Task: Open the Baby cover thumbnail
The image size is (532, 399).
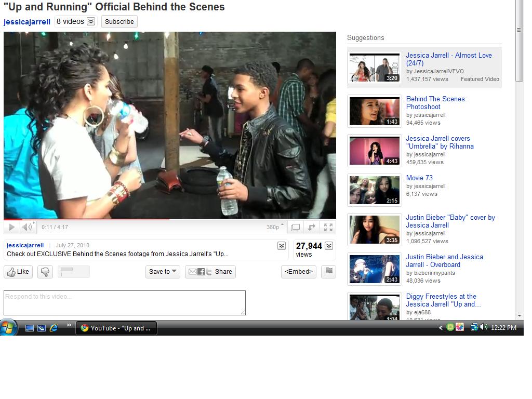Action: point(375,230)
